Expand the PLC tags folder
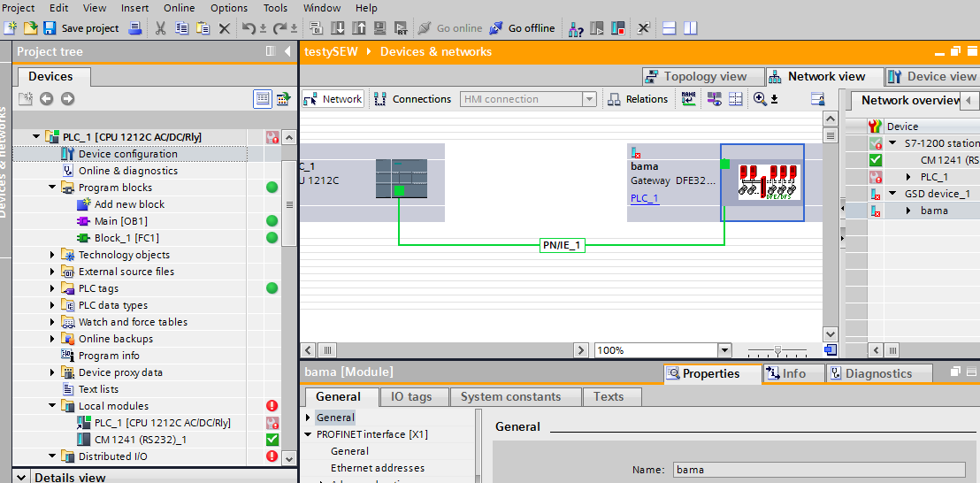Screen dimensions: 980x483 [52, 288]
